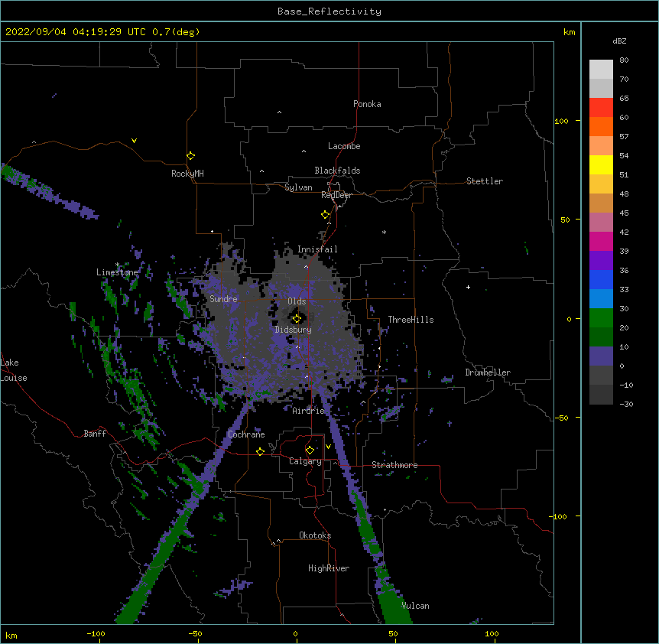Viewport: 659px width, 644px height.
Task: Pick the slate 10-0 dBZ legend swatch
Action: point(601,356)
